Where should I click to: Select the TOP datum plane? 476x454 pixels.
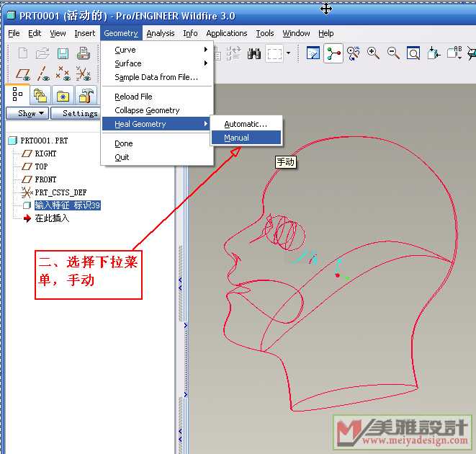pos(41,166)
